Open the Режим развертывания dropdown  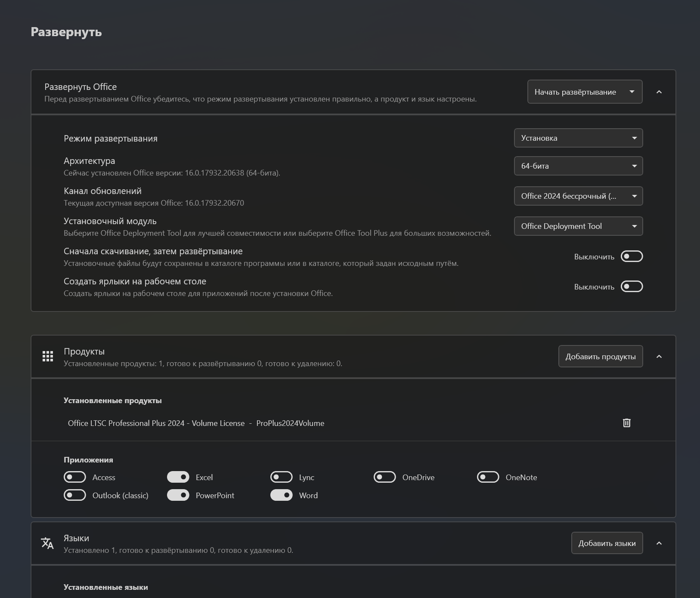[578, 138]
